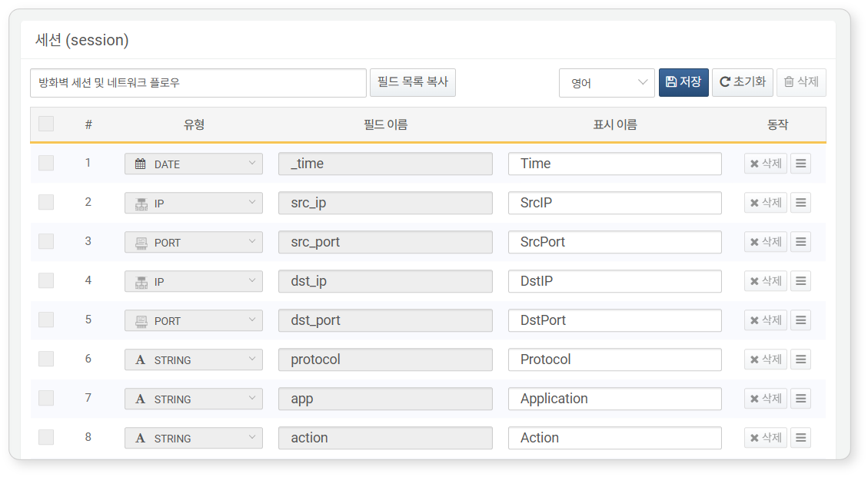
Task: Delete the protocol row with its 삭제 button
Action: 766,359
